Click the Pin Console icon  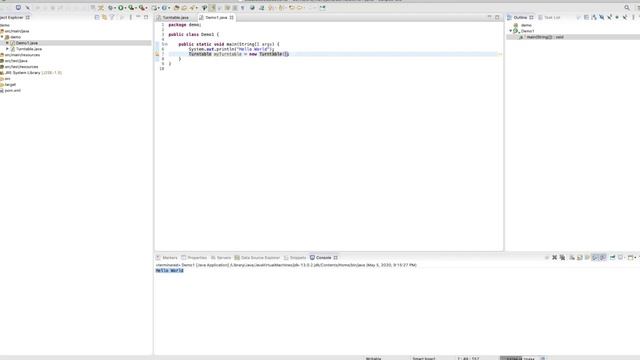pyautogui.click(x=612, y=258)
